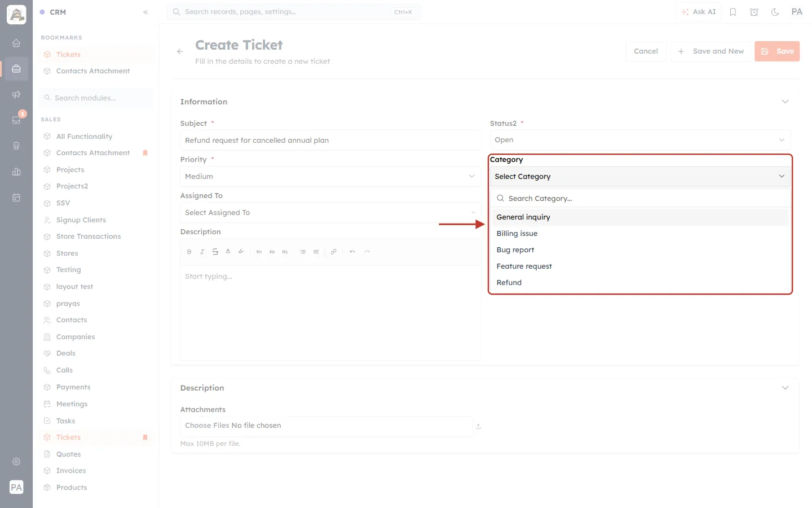Image resolution: width=812 pixels, height=508 pixels.
Task: Click Save and New button
Action: [x=710, y=51]
